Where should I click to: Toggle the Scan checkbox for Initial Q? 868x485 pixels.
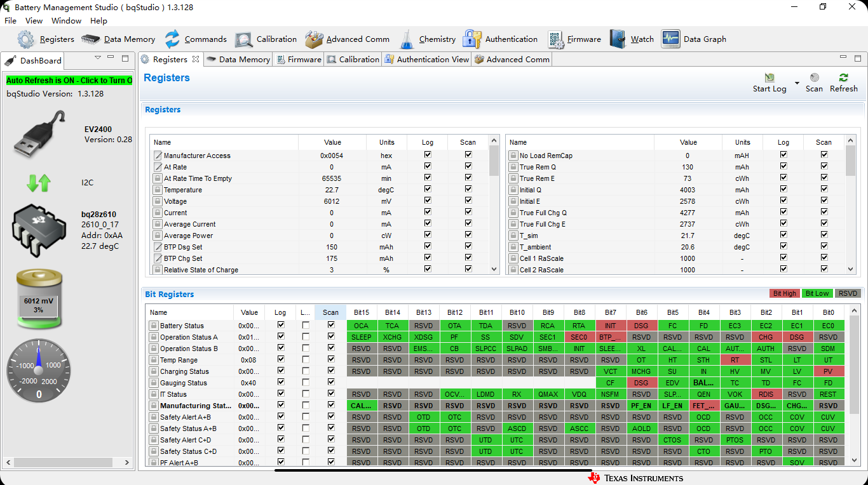point(824,189)
